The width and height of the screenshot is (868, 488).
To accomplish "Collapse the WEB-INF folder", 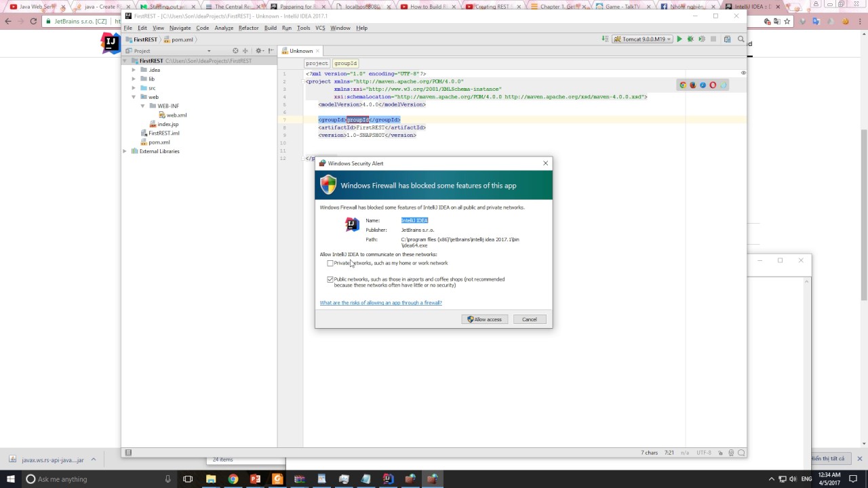I will (x=143, y=106).
